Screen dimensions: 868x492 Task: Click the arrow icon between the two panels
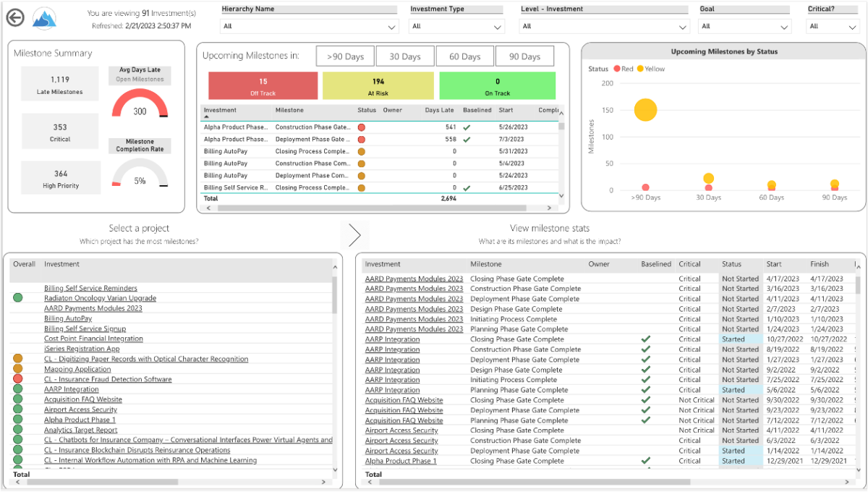click(354, 234)
